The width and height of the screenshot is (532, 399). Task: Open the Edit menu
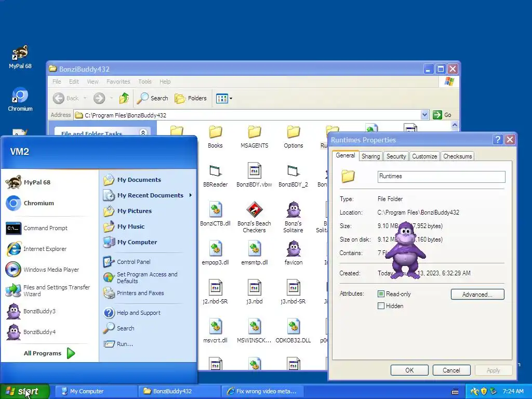click(x=74, y=82)
